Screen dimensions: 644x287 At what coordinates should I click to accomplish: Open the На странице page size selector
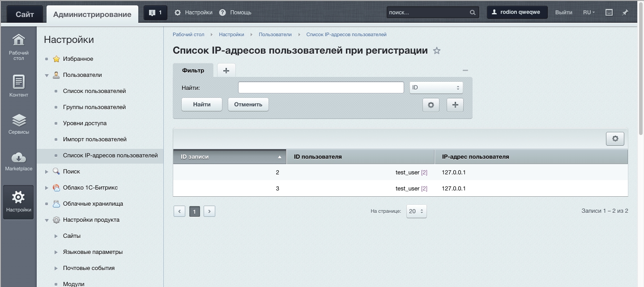coord(416,211)
